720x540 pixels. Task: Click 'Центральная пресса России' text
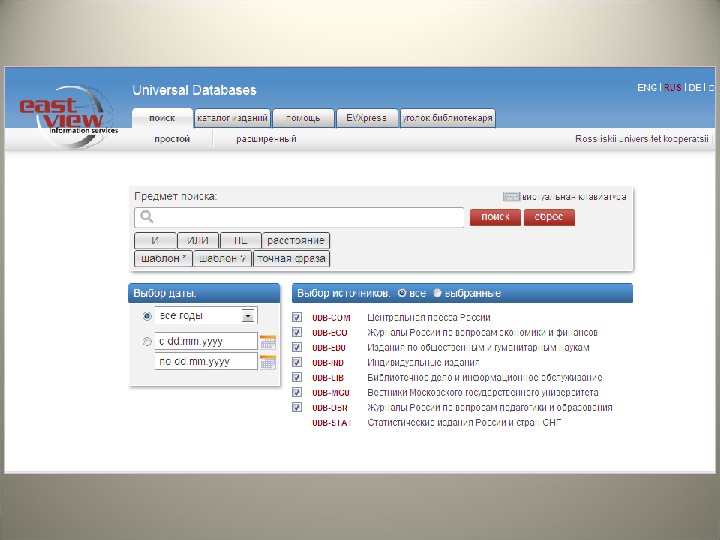coord(429,317)
